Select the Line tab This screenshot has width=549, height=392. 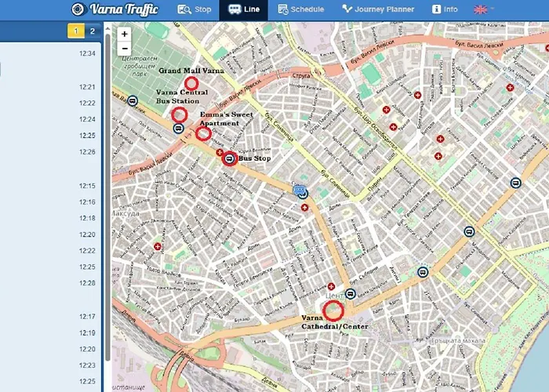tap(243, 9)
